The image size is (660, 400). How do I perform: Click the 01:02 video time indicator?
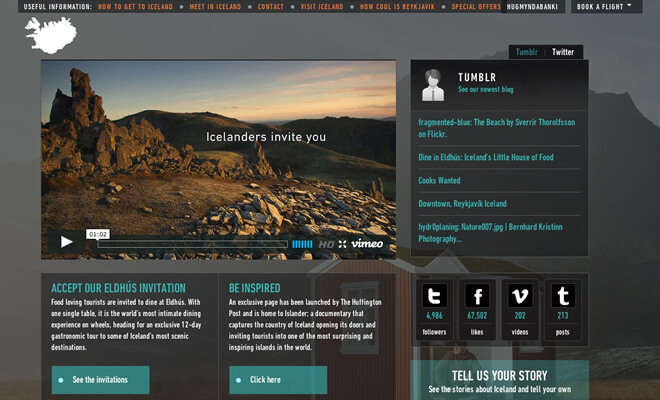(x=98, y=234)
